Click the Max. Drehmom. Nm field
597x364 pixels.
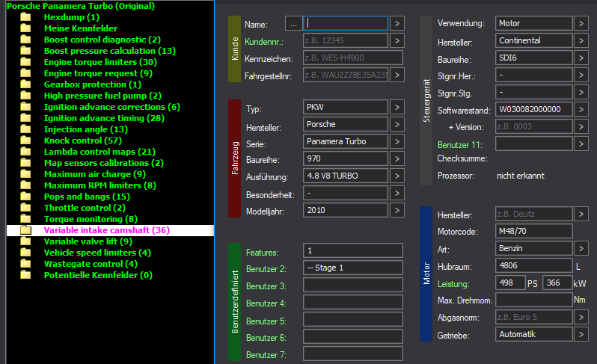[534, 300]
